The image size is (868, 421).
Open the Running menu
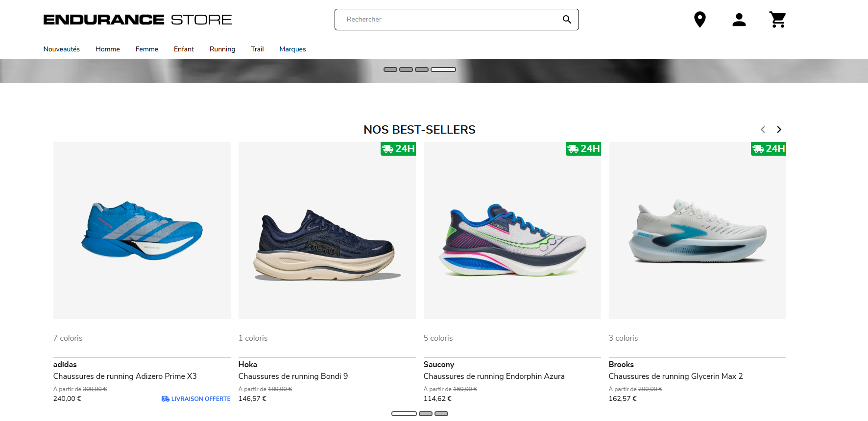pyautogui.click(x=222, y=49)
